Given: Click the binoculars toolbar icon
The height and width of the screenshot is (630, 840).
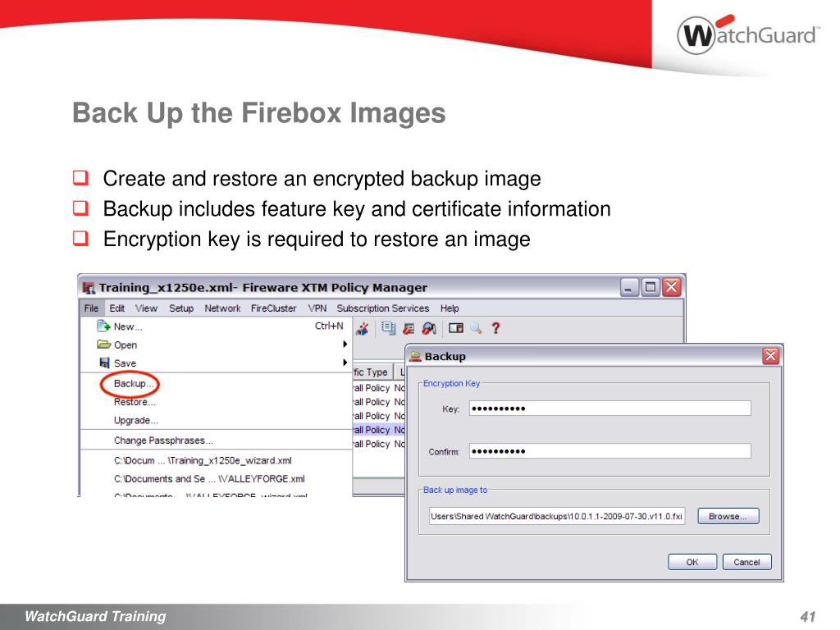Looking at the screenshot, I should (429, 328).
